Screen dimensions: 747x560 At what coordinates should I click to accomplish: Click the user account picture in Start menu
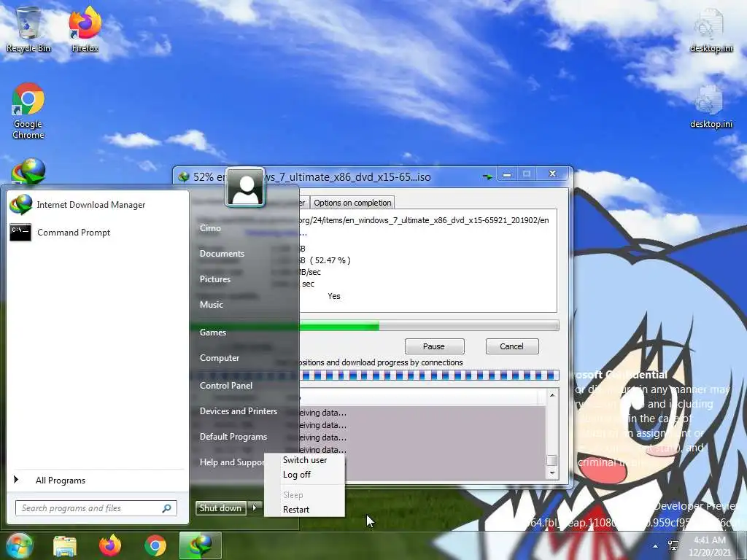point(245,187)
